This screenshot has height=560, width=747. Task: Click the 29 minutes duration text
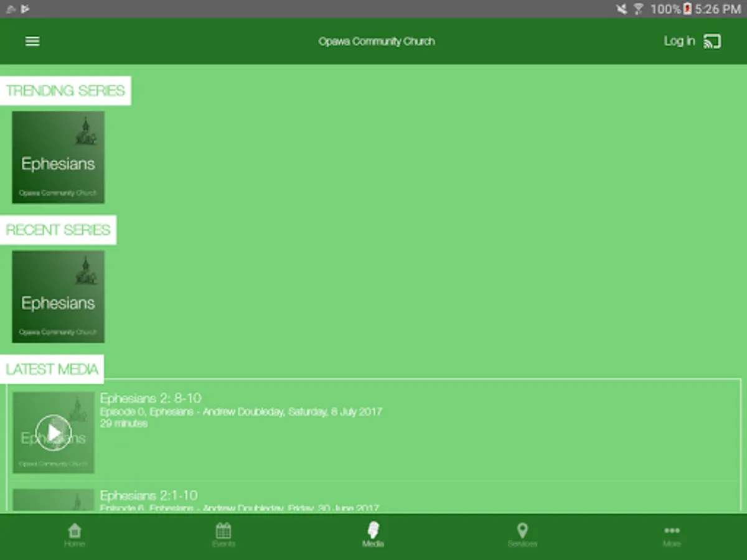(124, 424)
